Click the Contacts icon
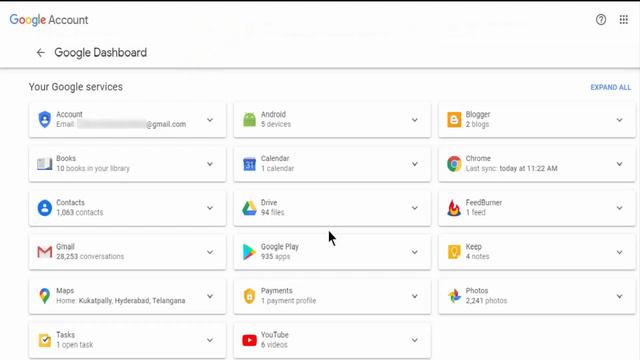This screenshot has height=360, width=640. point(44,208)
